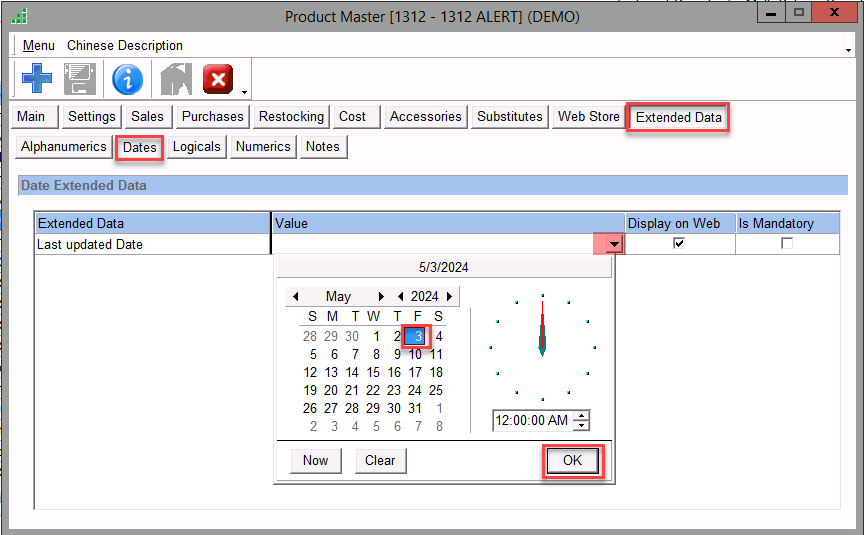
Task: Go to next year using arrow after 2024
Action: tap(450, 297)
